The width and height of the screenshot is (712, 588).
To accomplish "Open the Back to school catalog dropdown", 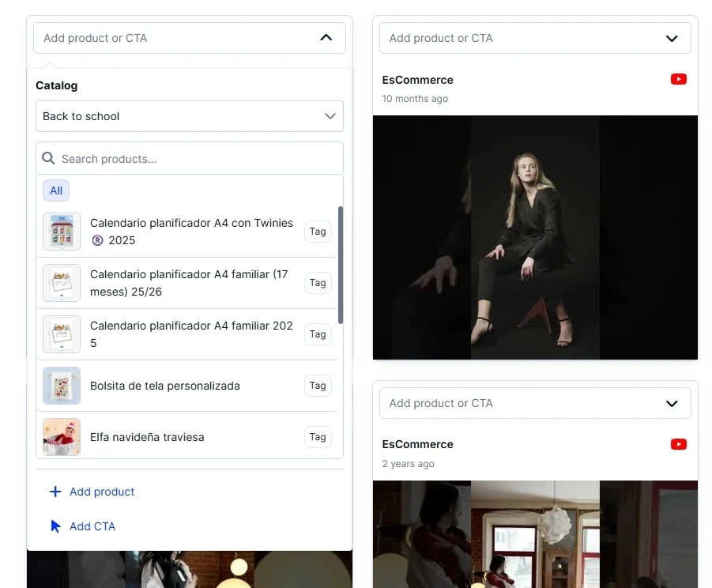I will click(x=190, y=116).
